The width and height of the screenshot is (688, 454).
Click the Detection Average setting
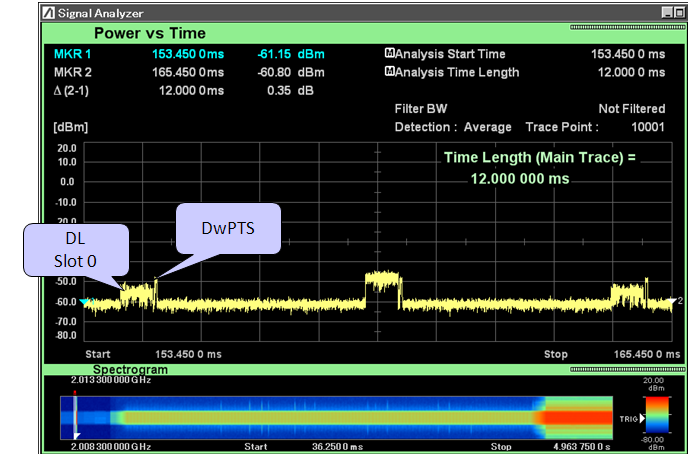[453, 127]
